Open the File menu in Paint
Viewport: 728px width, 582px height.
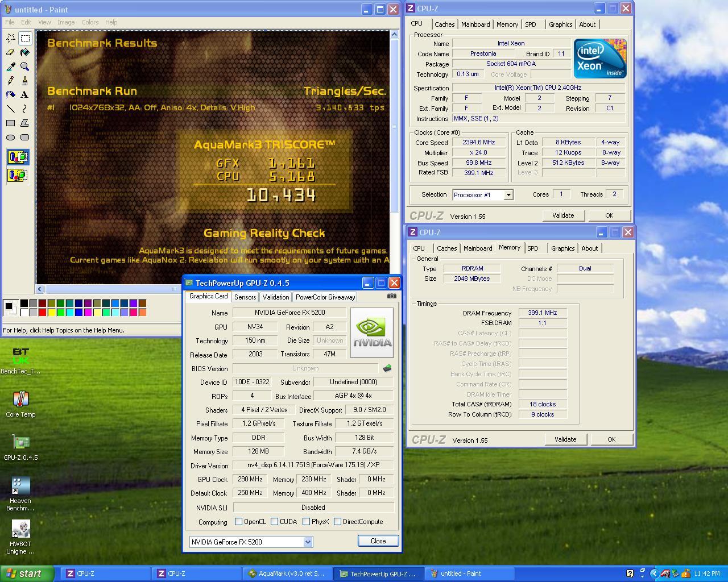(10, 22)
